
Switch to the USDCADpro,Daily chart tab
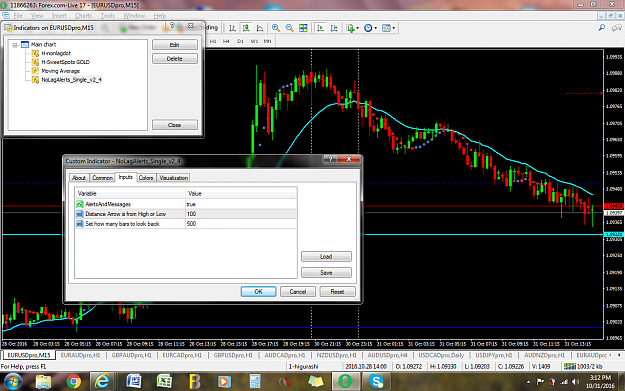(x=441, y=355)
